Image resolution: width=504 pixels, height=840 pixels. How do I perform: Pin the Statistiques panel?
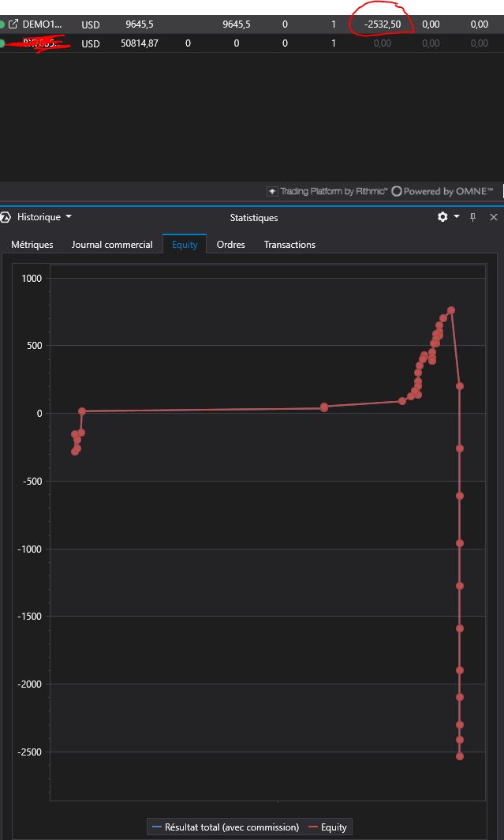pyautogui.click(x=473, y=217)
